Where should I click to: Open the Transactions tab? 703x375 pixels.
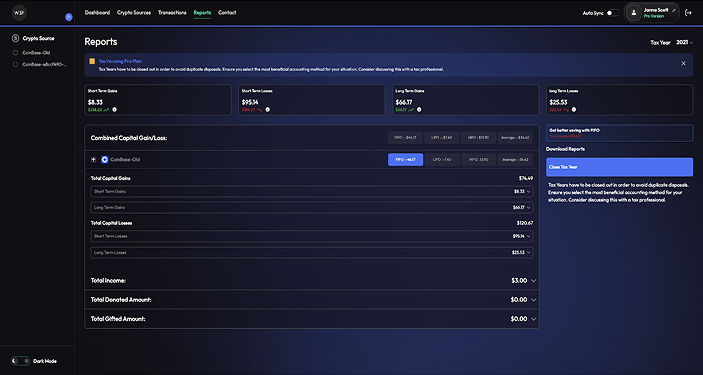[x=172, y=13]
